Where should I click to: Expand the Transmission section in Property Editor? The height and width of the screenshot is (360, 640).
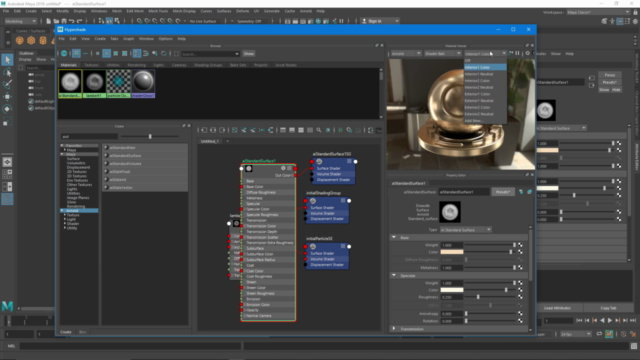pos(394,329)
